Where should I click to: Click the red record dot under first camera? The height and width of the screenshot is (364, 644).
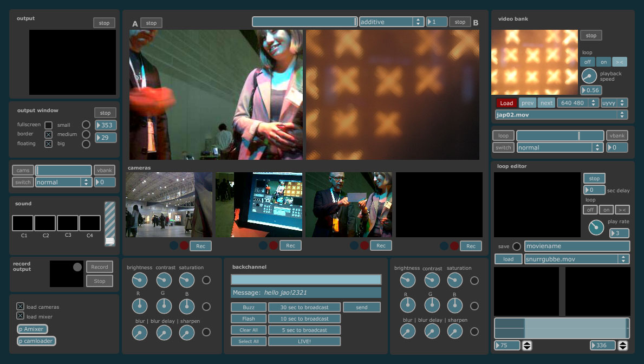point(184,245)
